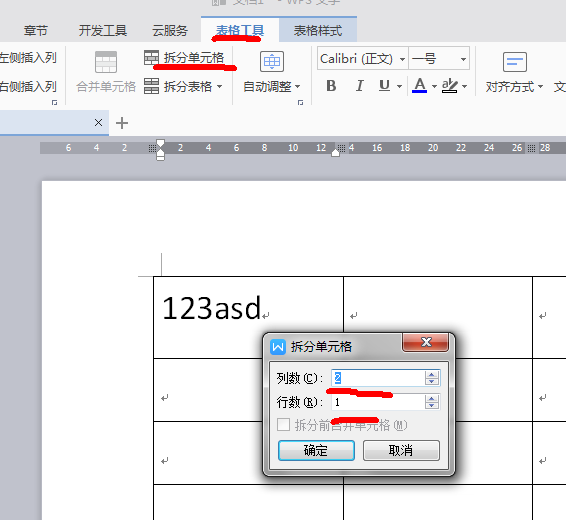The image size is (566, 520).
Task: Switch to the 表格样式 tab
Action: 318,31
